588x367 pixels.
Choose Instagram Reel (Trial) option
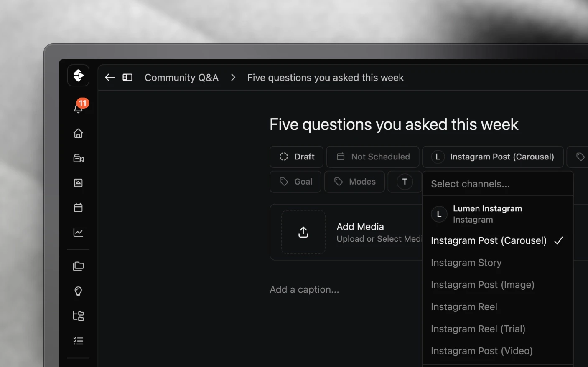click(x=498, y=329)
